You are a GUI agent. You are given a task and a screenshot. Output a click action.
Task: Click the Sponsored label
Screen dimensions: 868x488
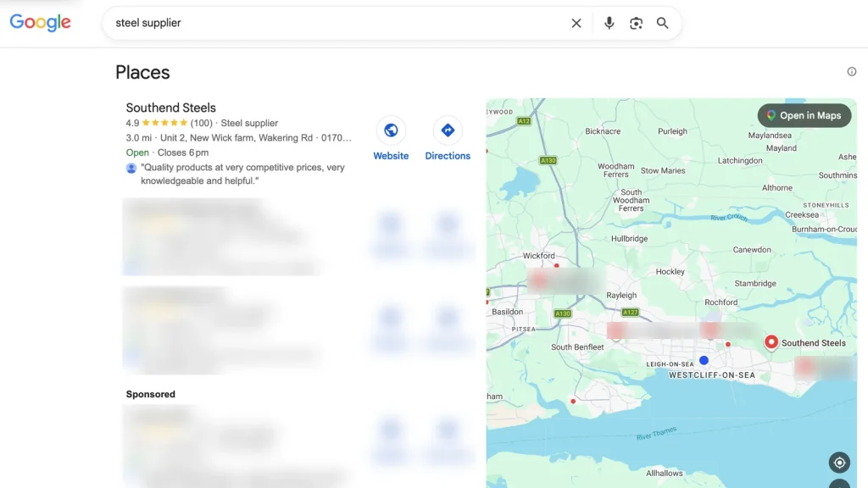point(151,394)
